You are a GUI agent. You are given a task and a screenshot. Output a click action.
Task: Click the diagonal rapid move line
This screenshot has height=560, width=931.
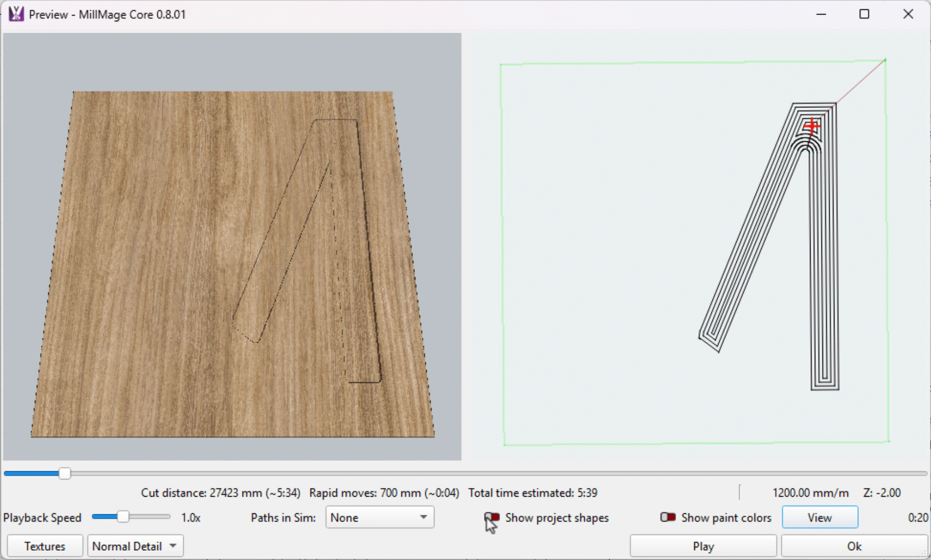861,81
